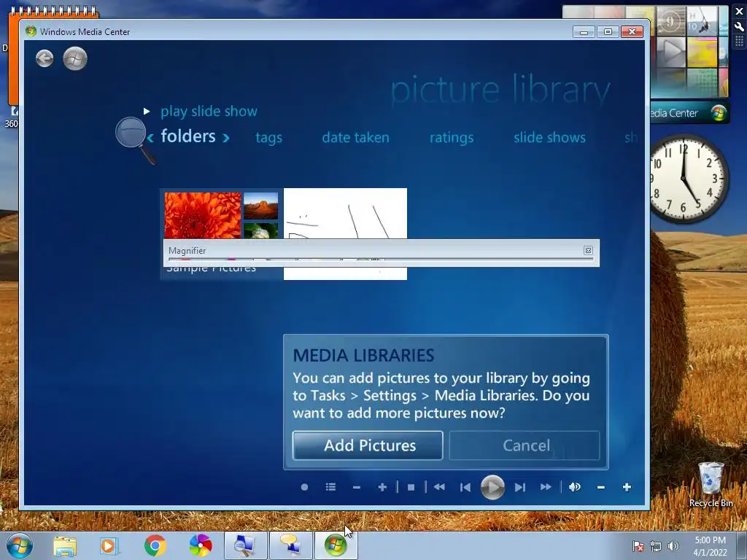Select the folders view tab
The image size is (747, 560).
click(x=188, y=136)
